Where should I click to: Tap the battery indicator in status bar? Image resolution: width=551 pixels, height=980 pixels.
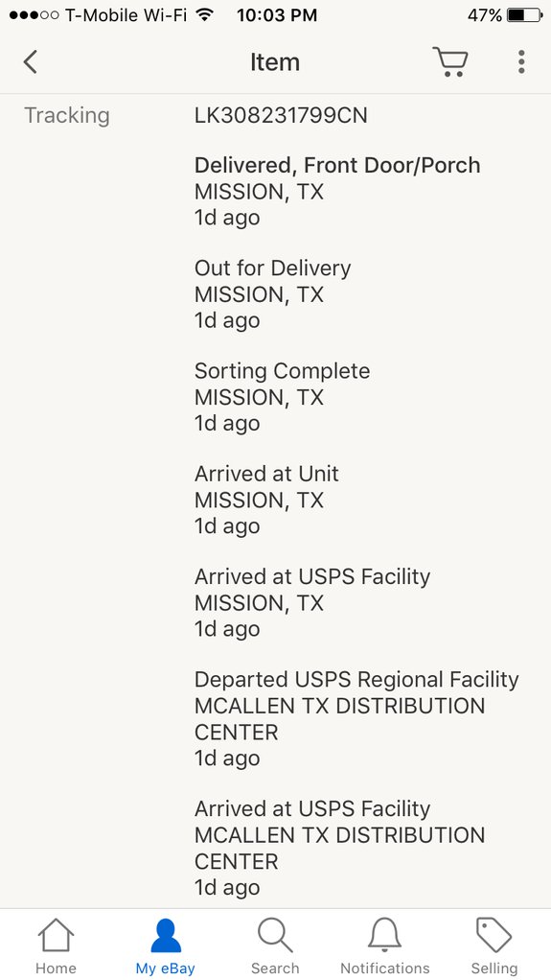525,15
